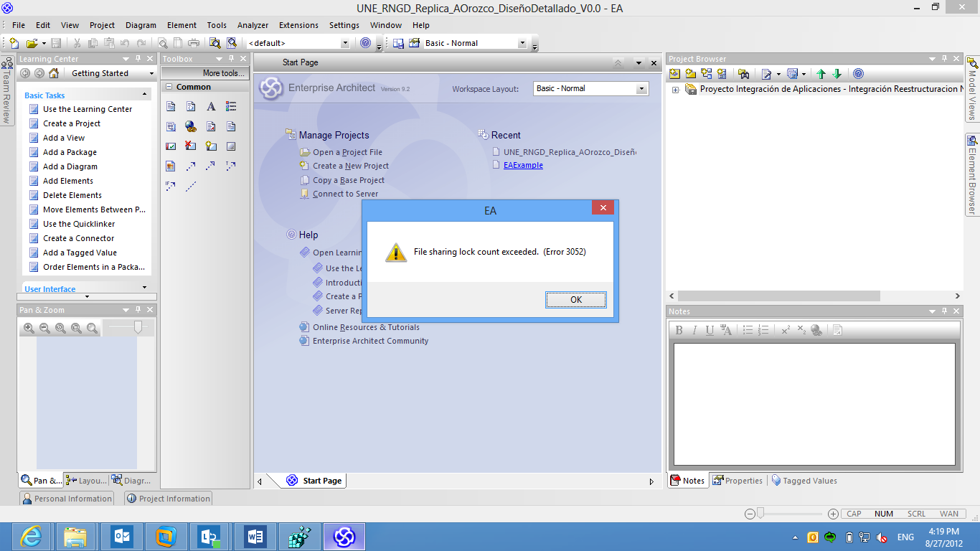980x551 pixels.
Task: Click Create a New Project
Action: pos(351,166)
